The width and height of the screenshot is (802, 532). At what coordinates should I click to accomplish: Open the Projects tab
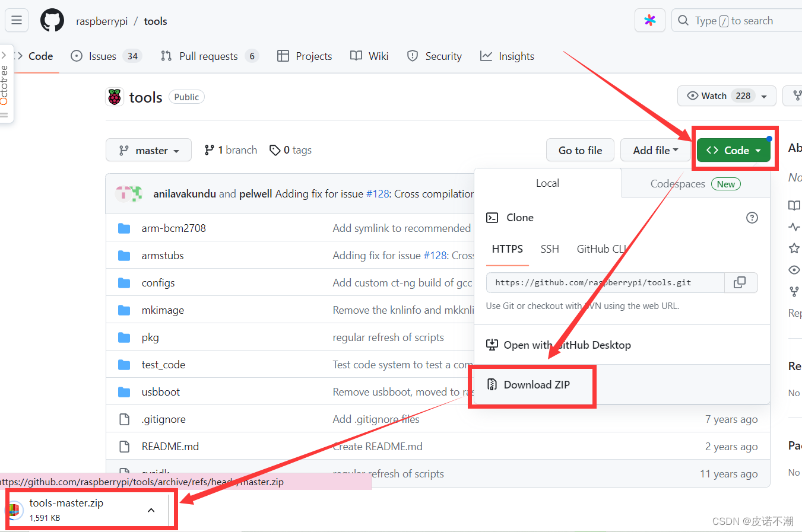tap(305, 56)
